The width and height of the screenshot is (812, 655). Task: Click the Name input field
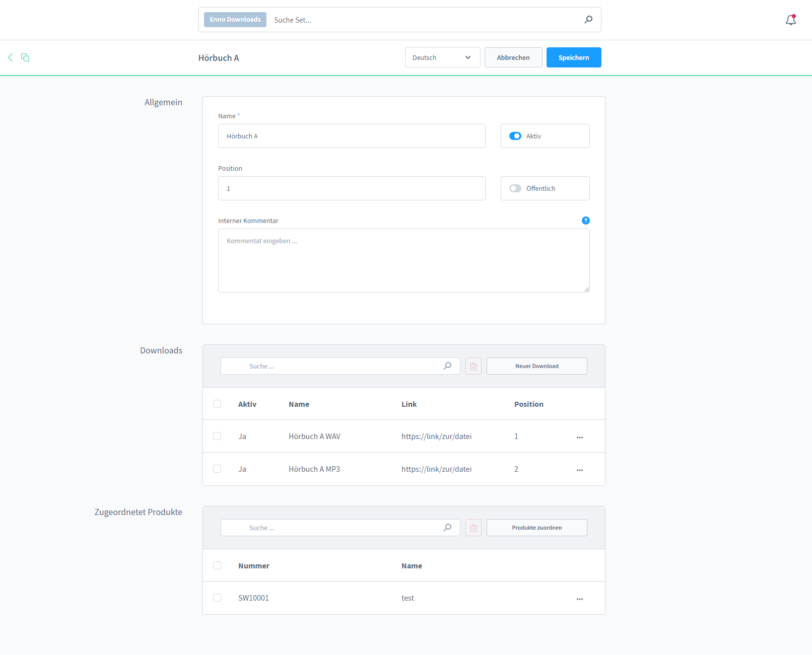click(x=352, y=136)
